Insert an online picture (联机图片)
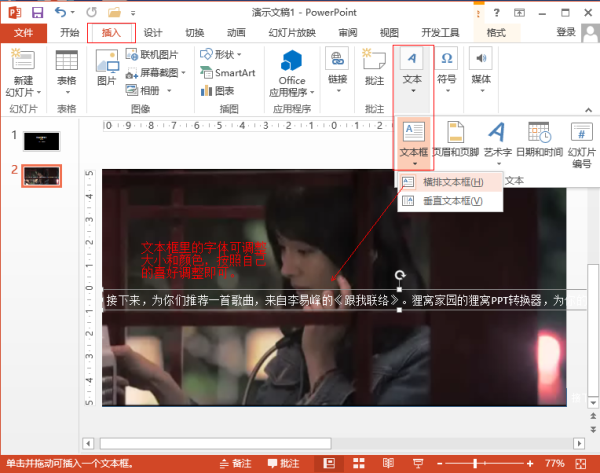 point(152,55)
